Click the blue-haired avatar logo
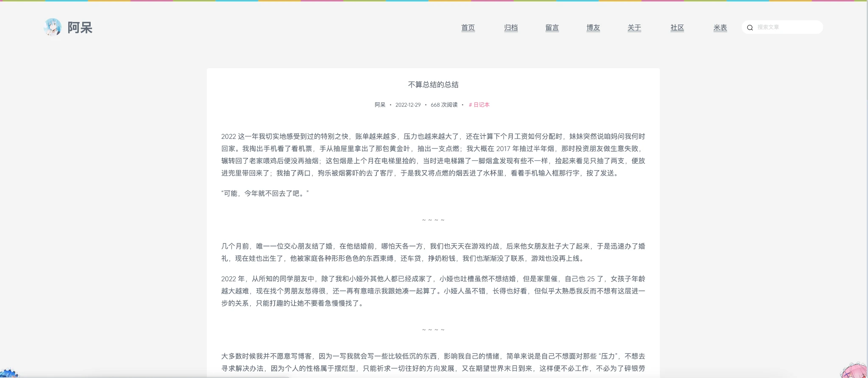This screenshot has height=378, width=868. 53,27
